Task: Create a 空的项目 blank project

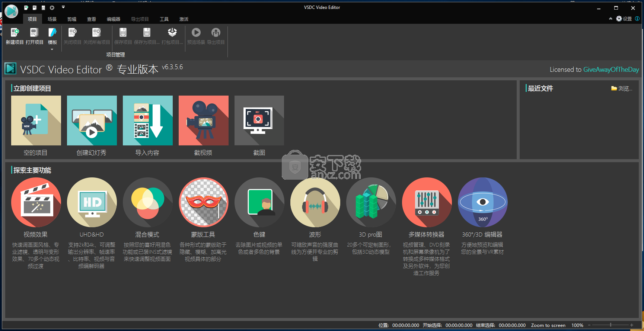Action: (x=36, y=120)
